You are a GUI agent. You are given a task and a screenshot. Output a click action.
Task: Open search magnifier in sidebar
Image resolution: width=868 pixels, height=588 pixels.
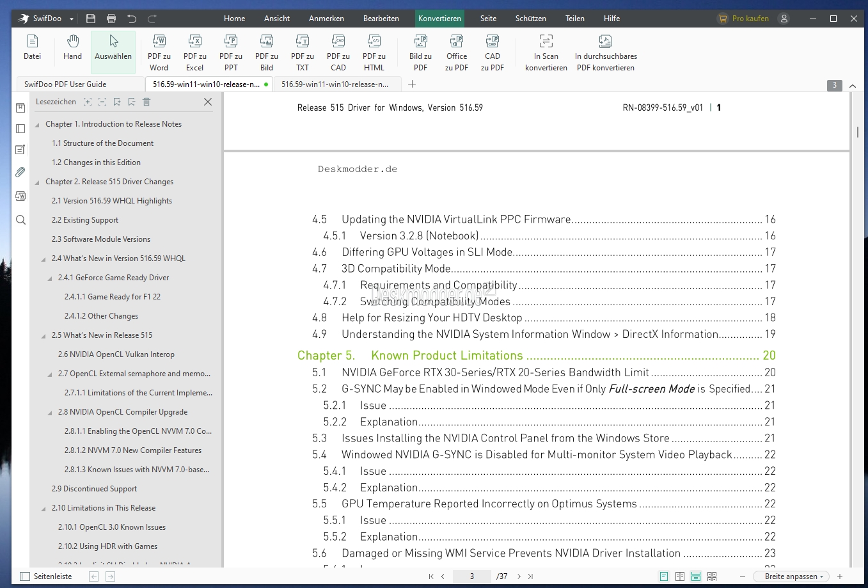click(20, 220)
